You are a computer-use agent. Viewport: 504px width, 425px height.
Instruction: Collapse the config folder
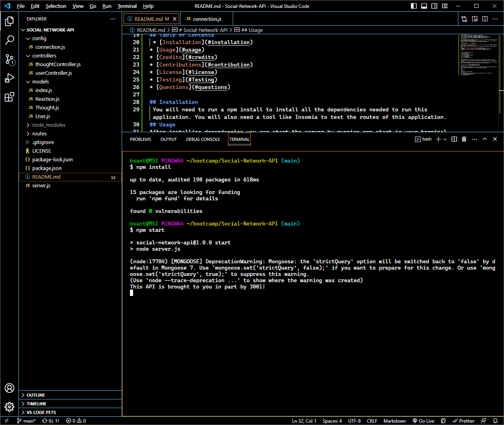[x=70, y=39]
